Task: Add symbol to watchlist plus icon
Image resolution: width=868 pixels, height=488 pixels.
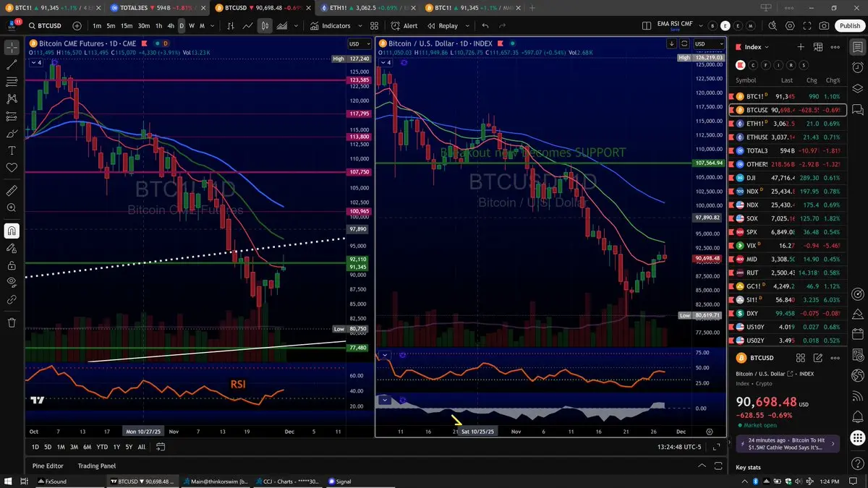Action: [x=801, y=47]
